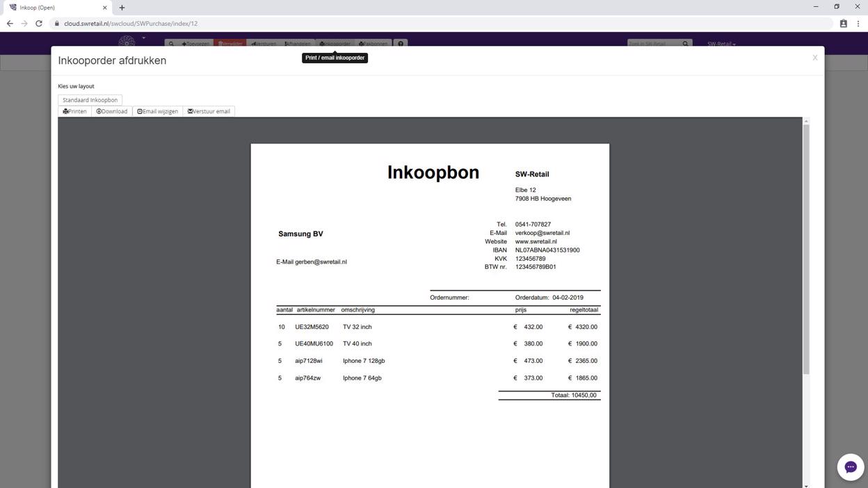This screenshot has height=488, width=868.
Task: Open the browser profile icon
Action: 844,24
